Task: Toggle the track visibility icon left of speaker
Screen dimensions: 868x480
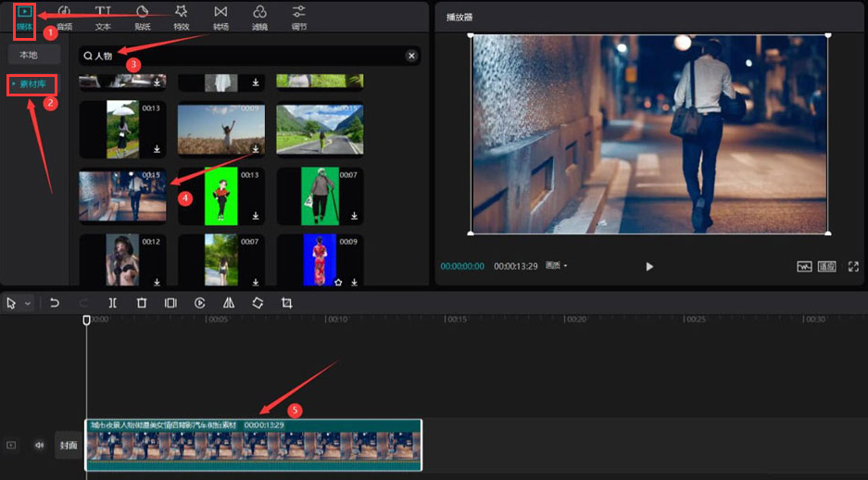Action: pyautogui.click(x=11, y=445)
